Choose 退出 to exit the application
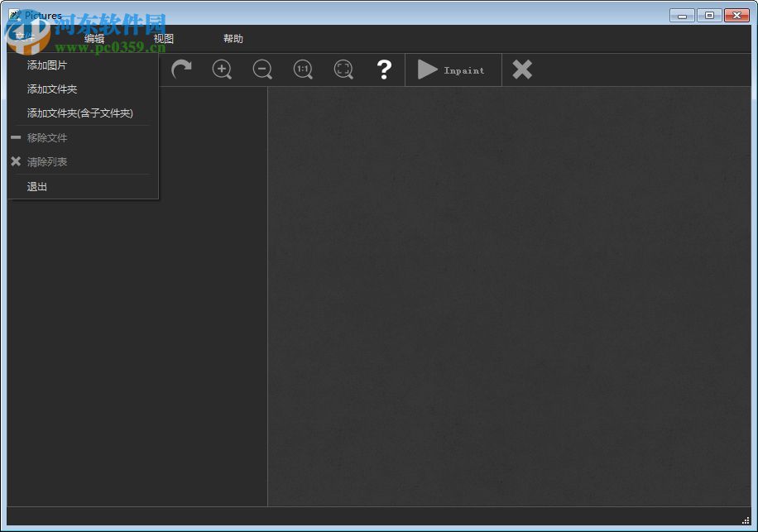 click(83, 186)
